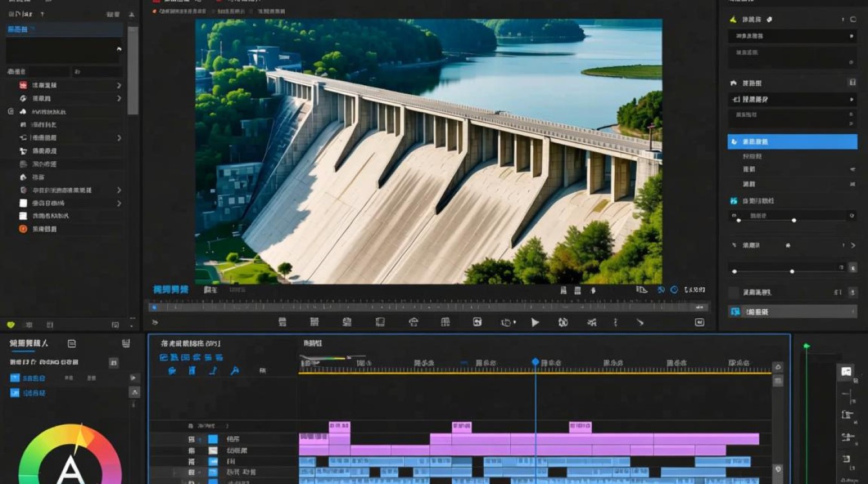Expand the second row of the left list
Image resolution: width=868 pixels, height=484 pixels.
tap(119, 98)
